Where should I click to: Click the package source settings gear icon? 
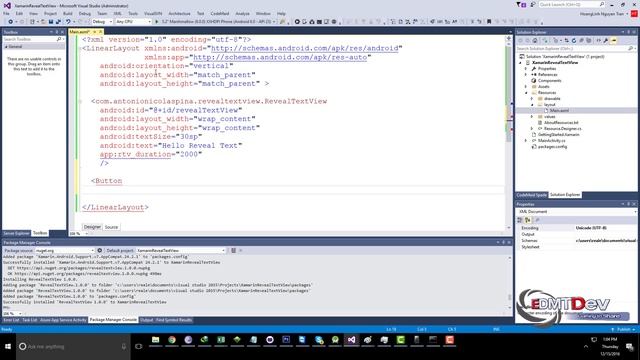pyautogui.click(x=100, y=250)
